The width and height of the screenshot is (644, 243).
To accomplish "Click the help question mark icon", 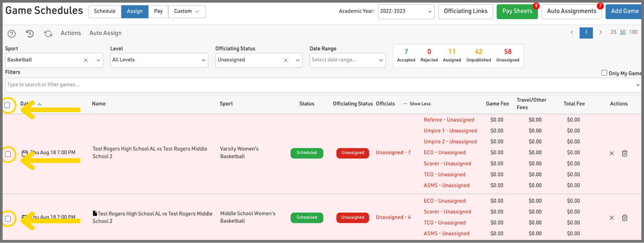I will point(11,34).
